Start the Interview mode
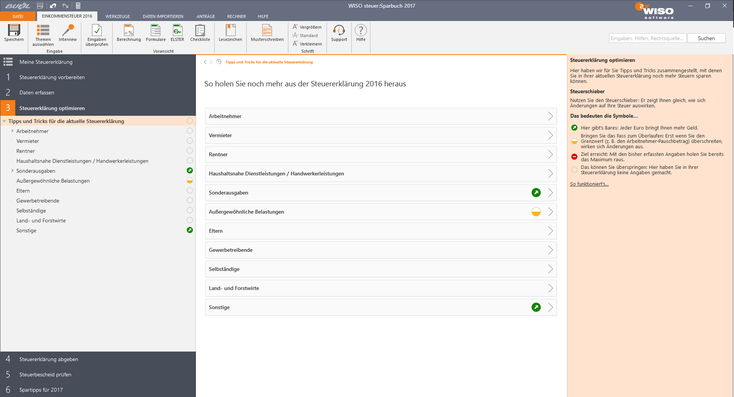 pyautogui.click(x=68, y=33)
